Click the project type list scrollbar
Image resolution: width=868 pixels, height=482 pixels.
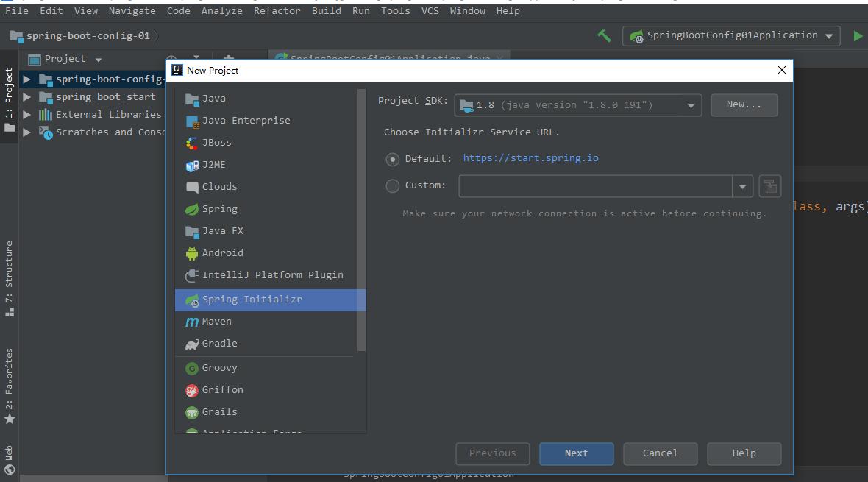(361, 221)
